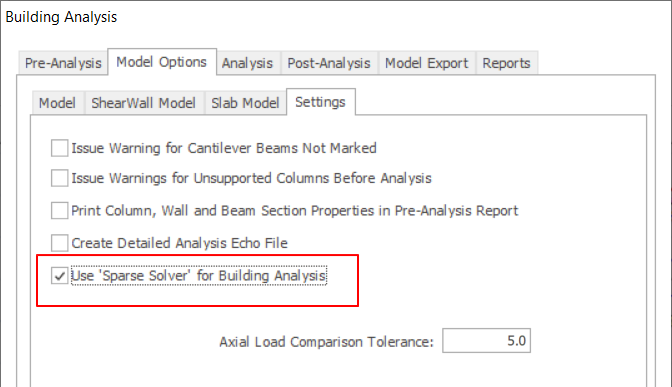Open the Analysis tab

pos(248,63)
